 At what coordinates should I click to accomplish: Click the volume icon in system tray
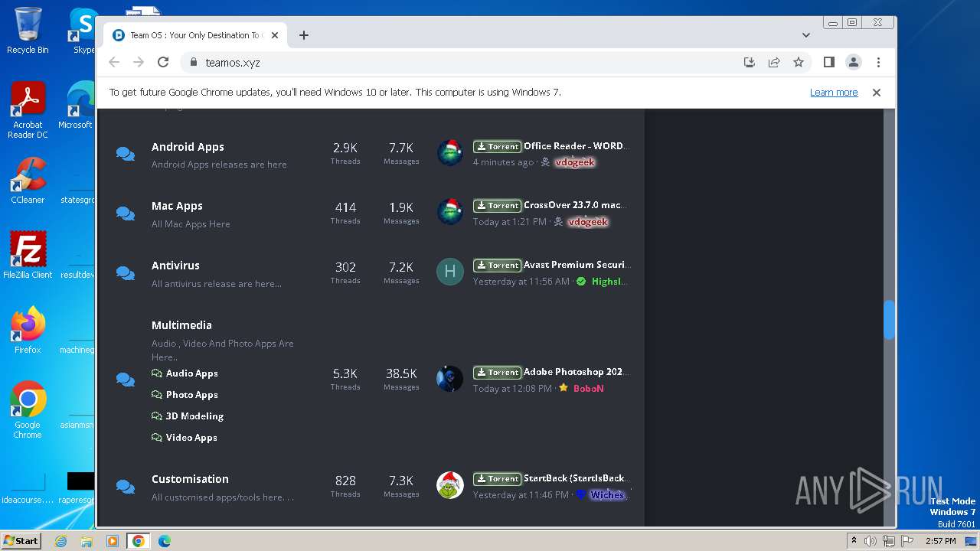coord(871,541)
